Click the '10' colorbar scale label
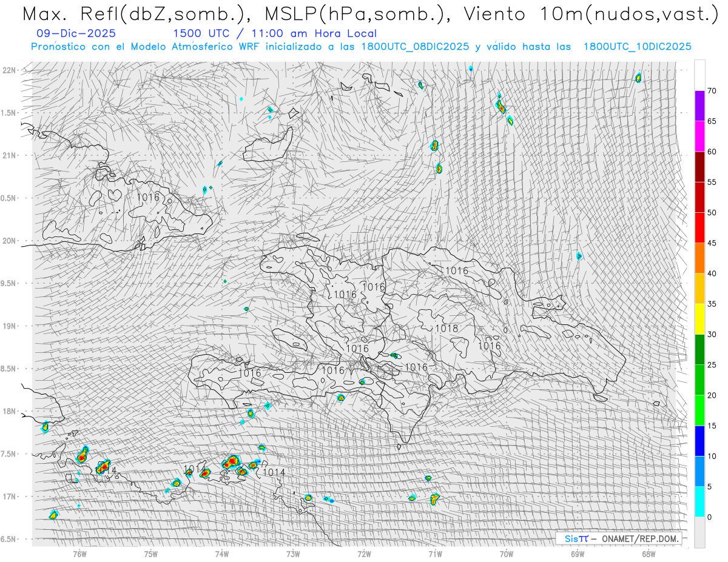Image resolution: width=728 pixels, height=562 pixels. tap(712, 456)
